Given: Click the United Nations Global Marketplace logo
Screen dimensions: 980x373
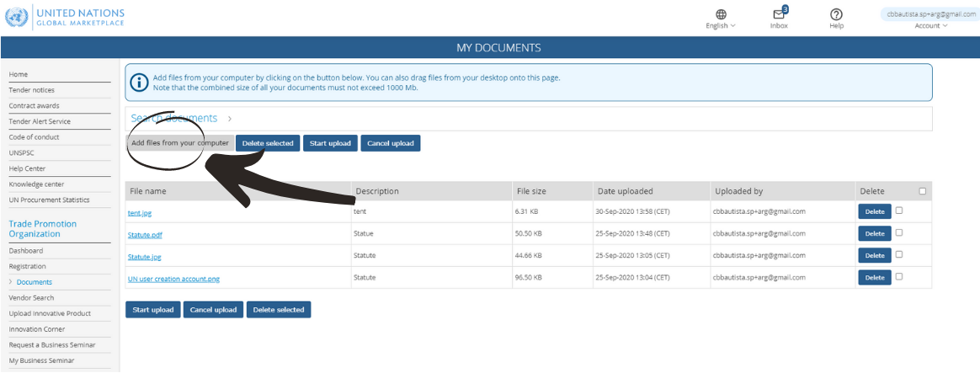Looking at the screenshot, I should (x=65, y=17).
